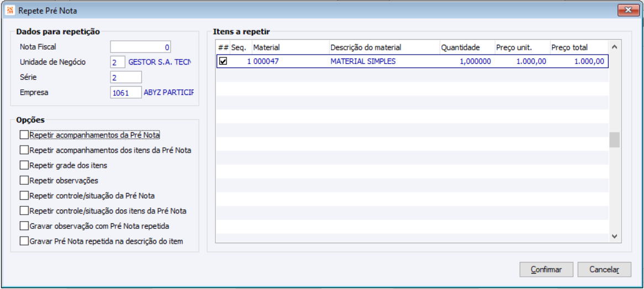
Task: Toggle Repetir controle/situação dos itens da Pré Nota
Action: click(24, 211)
